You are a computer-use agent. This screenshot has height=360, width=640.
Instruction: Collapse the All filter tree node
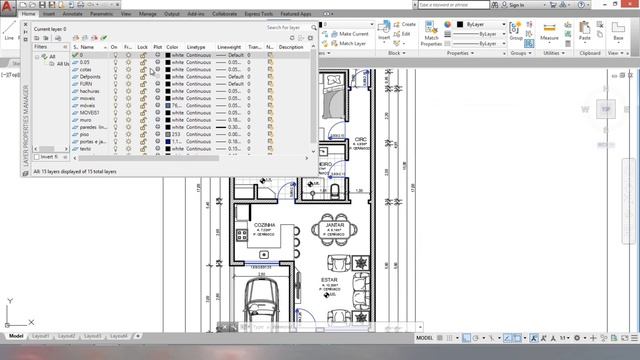pyautogui.click(x=37, y=57)
